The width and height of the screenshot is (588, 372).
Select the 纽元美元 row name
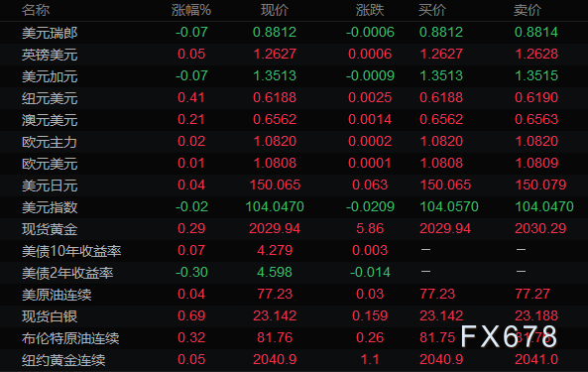tap(50, 98)
